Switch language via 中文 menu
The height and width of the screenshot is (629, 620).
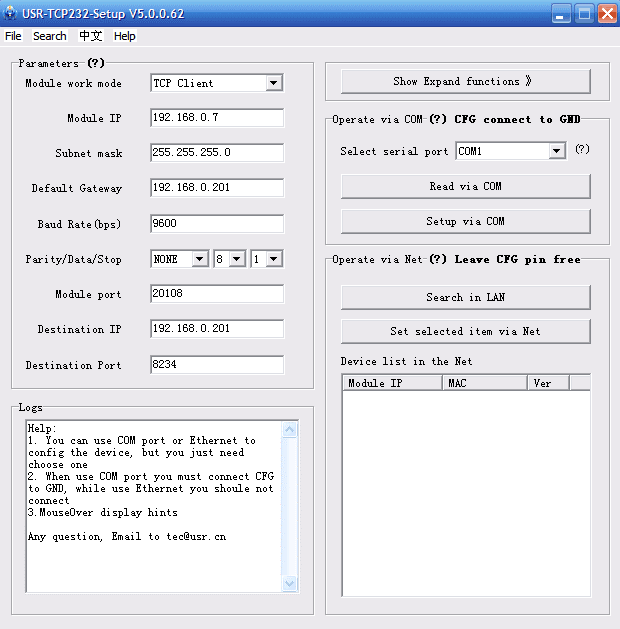90,36
